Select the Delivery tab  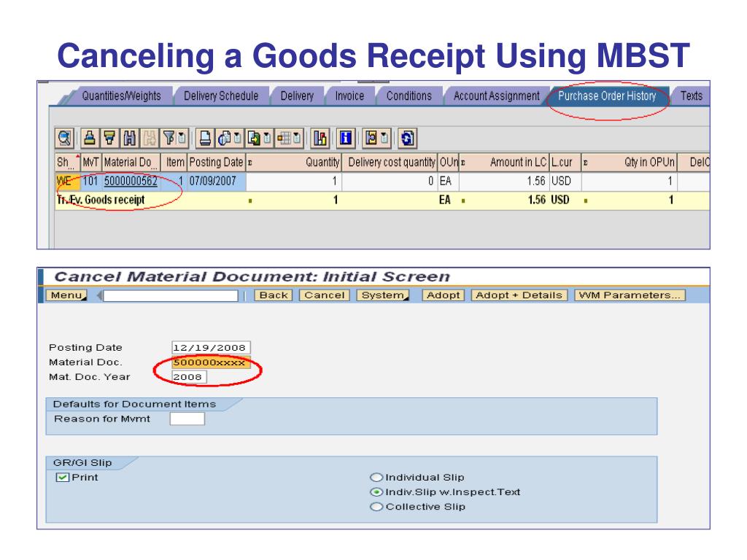click(x=297, y=96)
